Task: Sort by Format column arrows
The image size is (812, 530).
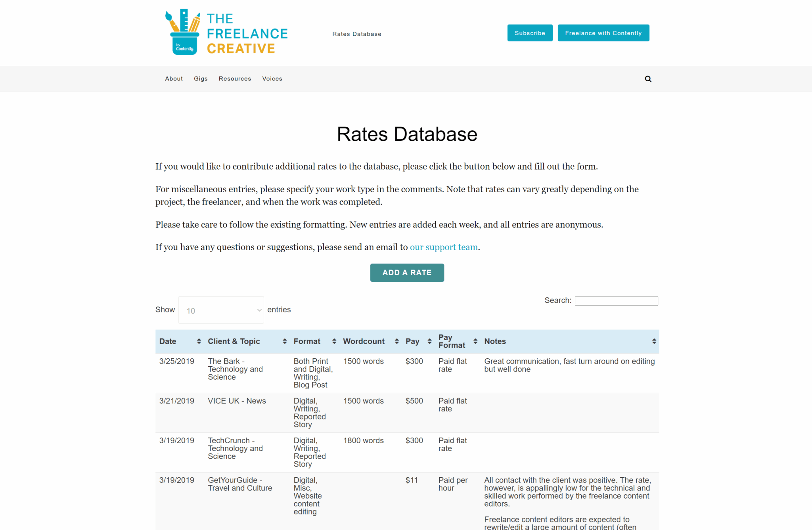Action: (334, 341)
